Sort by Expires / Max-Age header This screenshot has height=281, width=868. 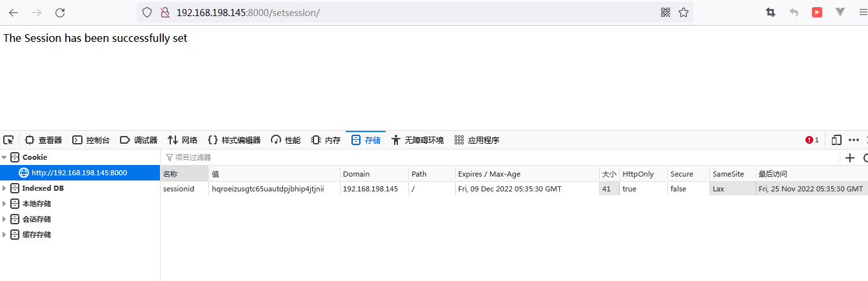(x=527, y=174)
